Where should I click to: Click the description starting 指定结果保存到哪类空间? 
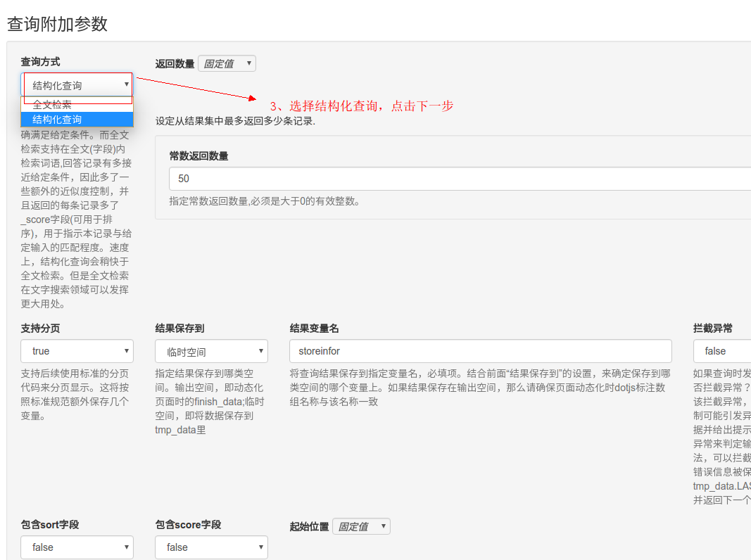coord(210,402)
